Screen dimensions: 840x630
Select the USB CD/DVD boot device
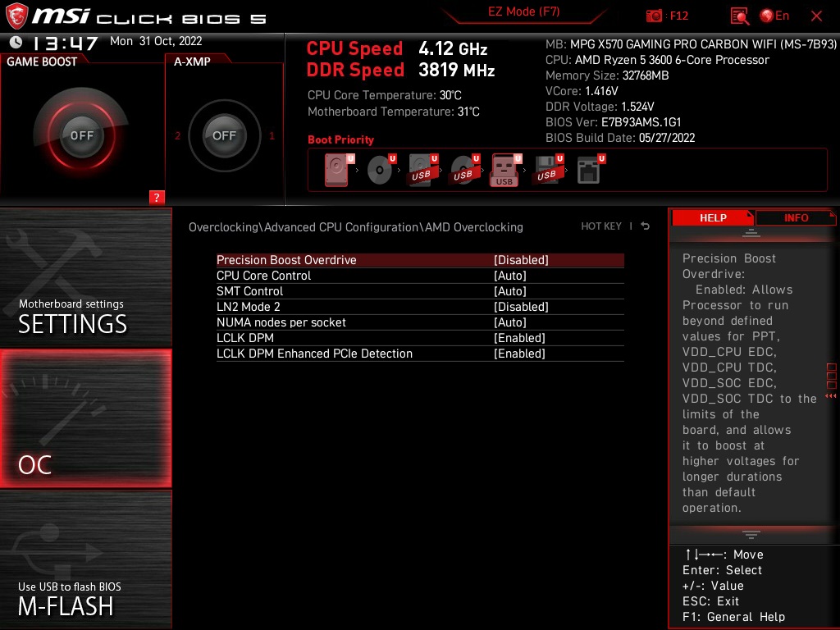465,170
